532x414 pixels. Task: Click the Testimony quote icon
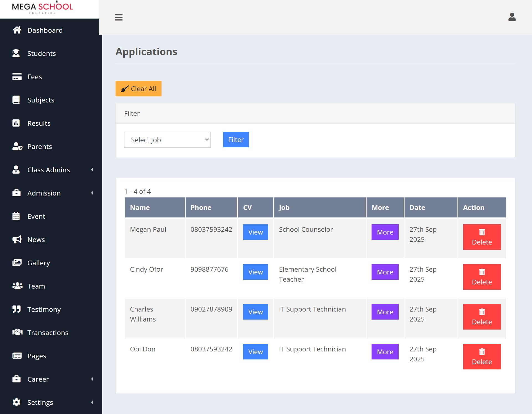(16, 309)
